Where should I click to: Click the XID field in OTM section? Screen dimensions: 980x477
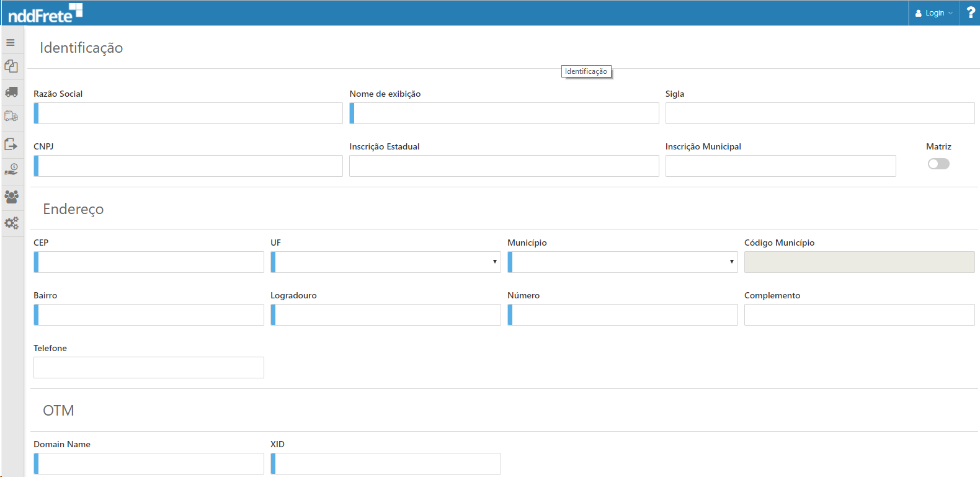386,463
